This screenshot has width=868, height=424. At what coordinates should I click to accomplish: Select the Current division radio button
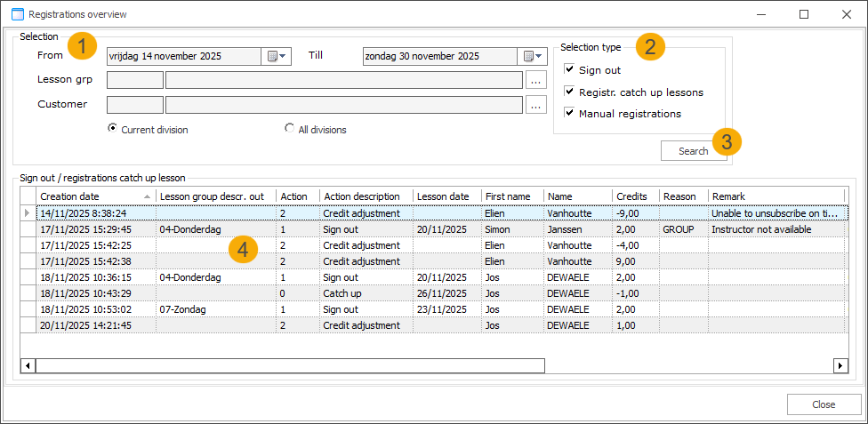pyautogui.click(x=113, y=129)
